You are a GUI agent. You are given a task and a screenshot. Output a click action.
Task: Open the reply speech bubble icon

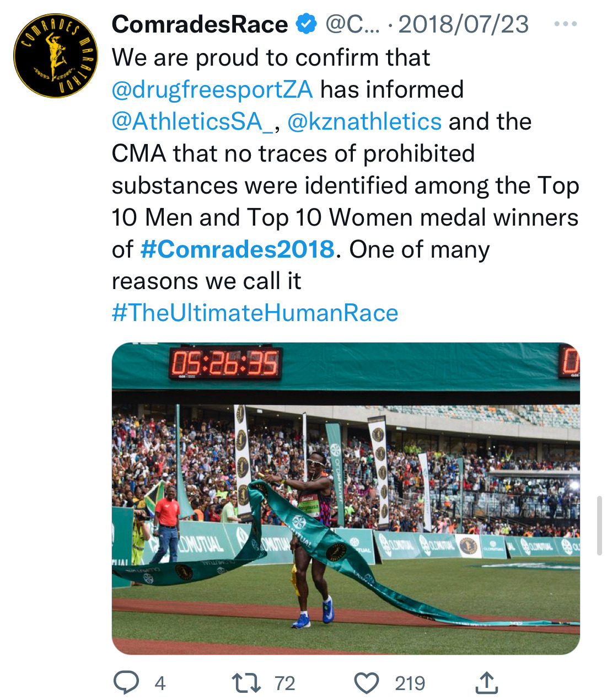[x=126, y=683]
